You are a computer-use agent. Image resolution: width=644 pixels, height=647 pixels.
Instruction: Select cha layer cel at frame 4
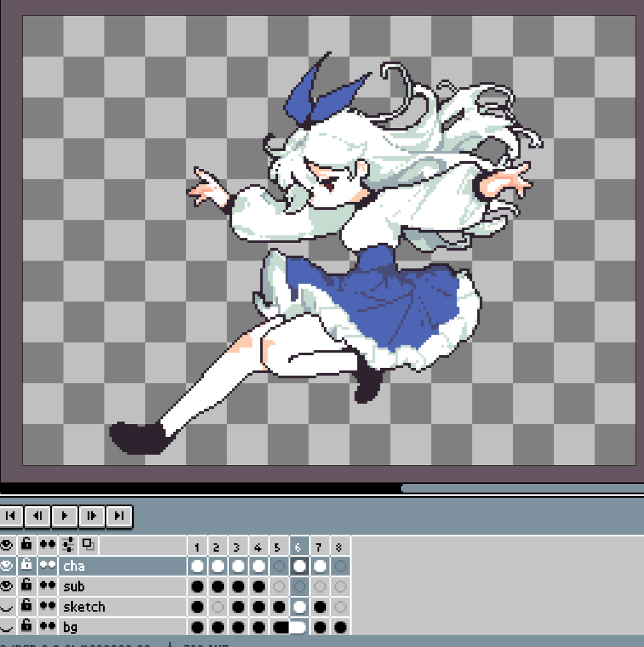click(x=258, y=566)
